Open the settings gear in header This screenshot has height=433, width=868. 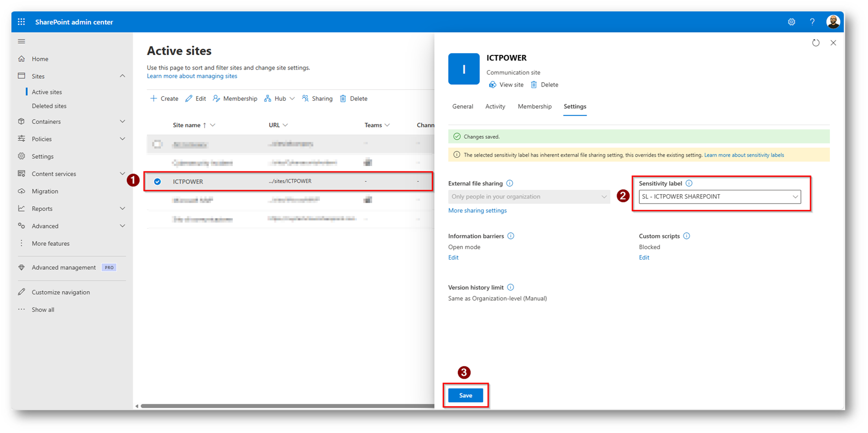tap(791, 22)
